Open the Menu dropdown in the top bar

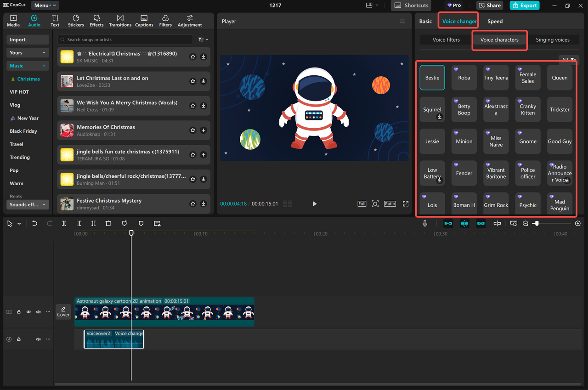coord(44,5)
